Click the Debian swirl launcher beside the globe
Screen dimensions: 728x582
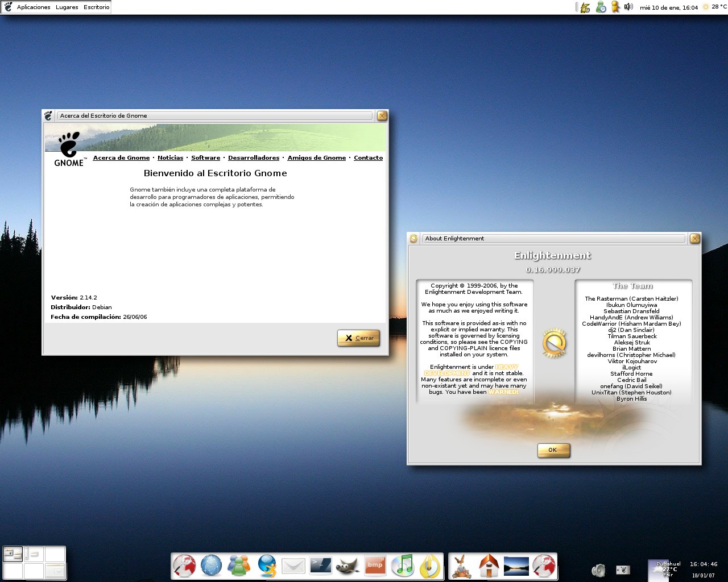184,566
